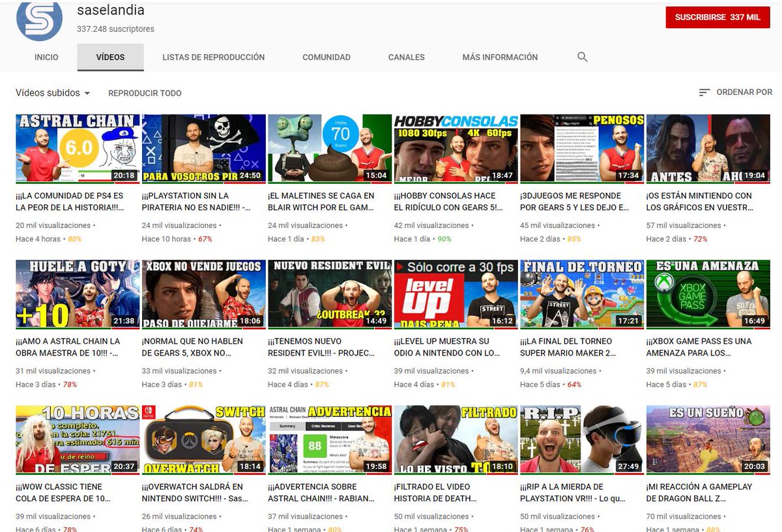The image size is (782, 532).
Task: Open the SWITCH OVERWATCH thumbnail
Action: 203,440
